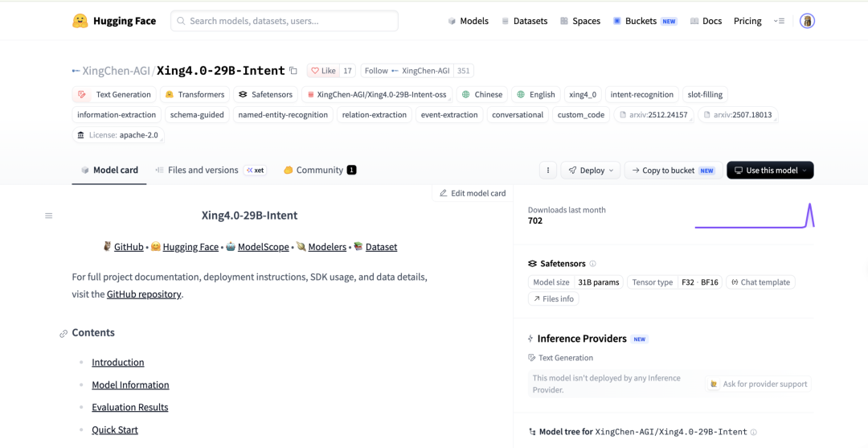
Task: Open Files info button
Action: (x=554, y=298)
